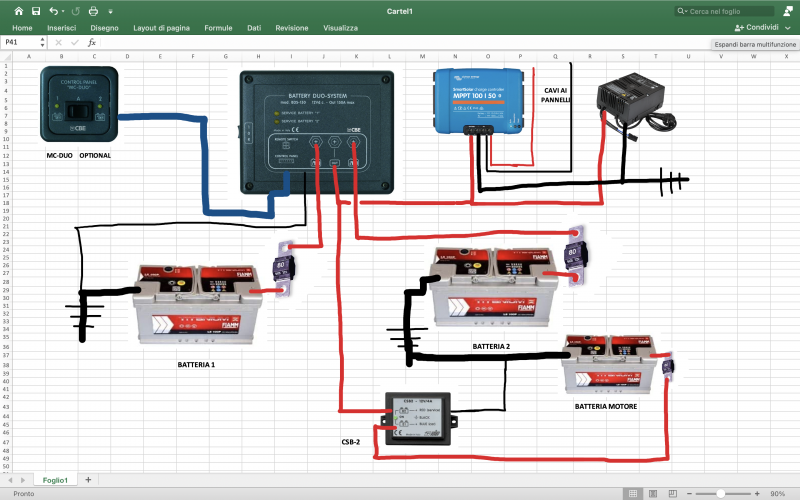This screenshot has width=800, height=500.
Task: Expand the ribbon using the chevron
Action: coord(788,28)
